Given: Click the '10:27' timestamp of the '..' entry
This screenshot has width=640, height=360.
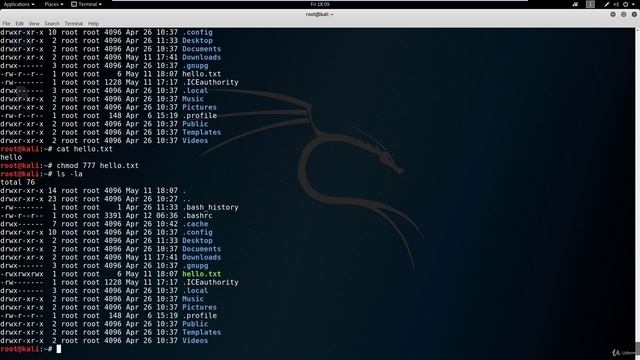Looking at the screenshot, I should pos(167,199).
